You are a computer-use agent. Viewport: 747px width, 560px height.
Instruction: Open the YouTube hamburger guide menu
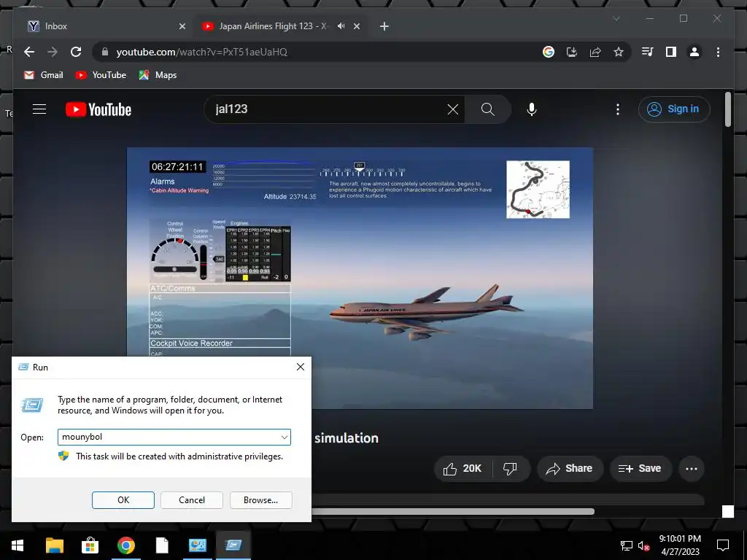click(39, 109)
